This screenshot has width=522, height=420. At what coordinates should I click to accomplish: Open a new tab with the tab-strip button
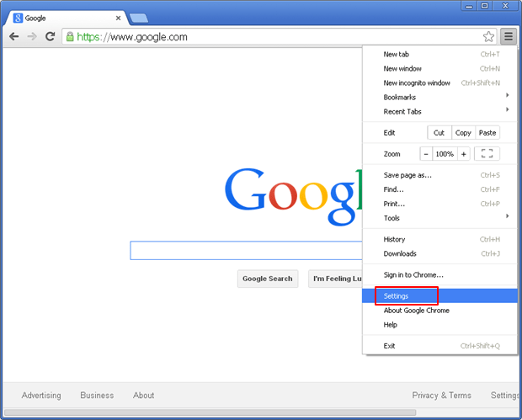tap(139, 19)
